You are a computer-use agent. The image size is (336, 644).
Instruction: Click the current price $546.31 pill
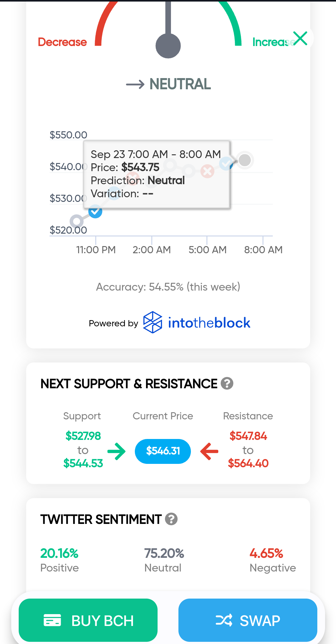click(163, 451)
